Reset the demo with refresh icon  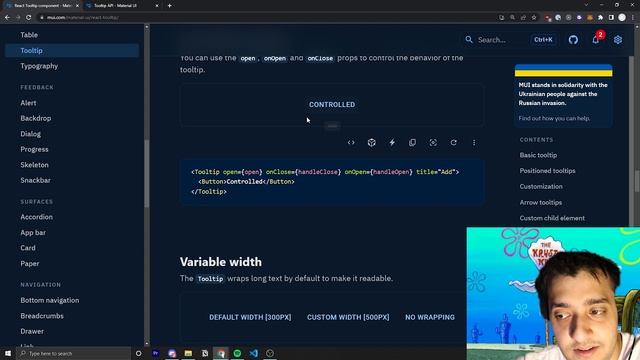[x=453, y=142]
